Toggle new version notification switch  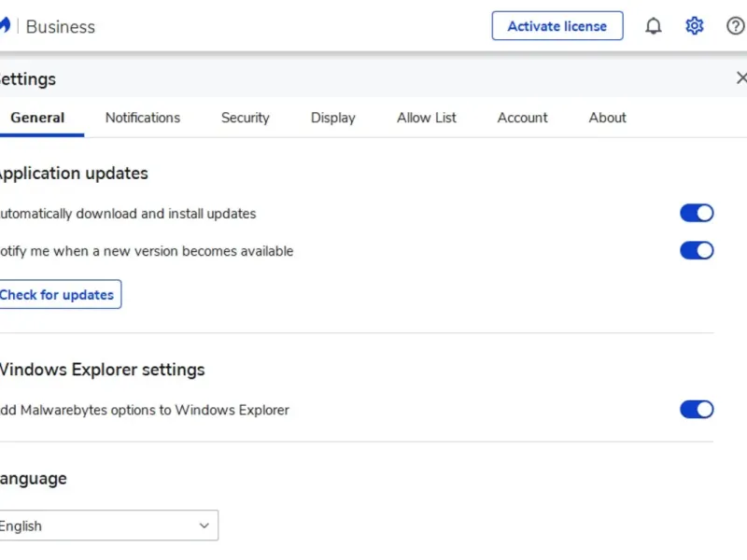pyautogui.click(x=697, y=250)
